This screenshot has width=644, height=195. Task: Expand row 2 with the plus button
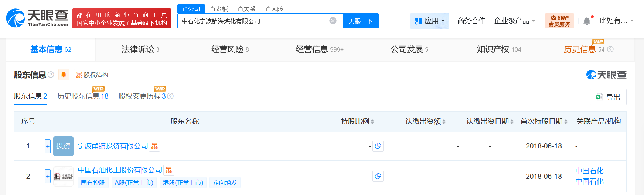coord(48,176)
